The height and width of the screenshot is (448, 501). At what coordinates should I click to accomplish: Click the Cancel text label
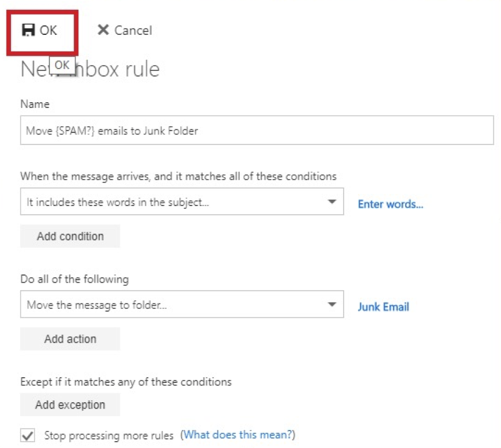tap(133, 30)
